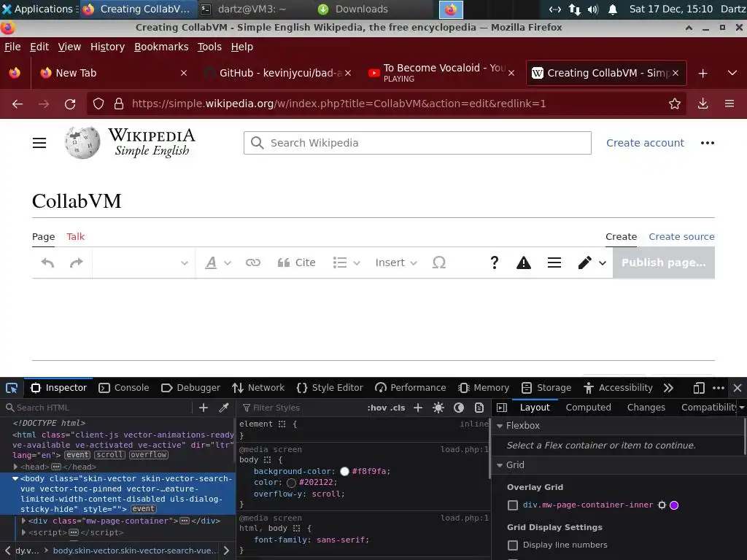Focus the Search Wikipedia field
Viewport: 747px width, 560px height.
(417, 143)
